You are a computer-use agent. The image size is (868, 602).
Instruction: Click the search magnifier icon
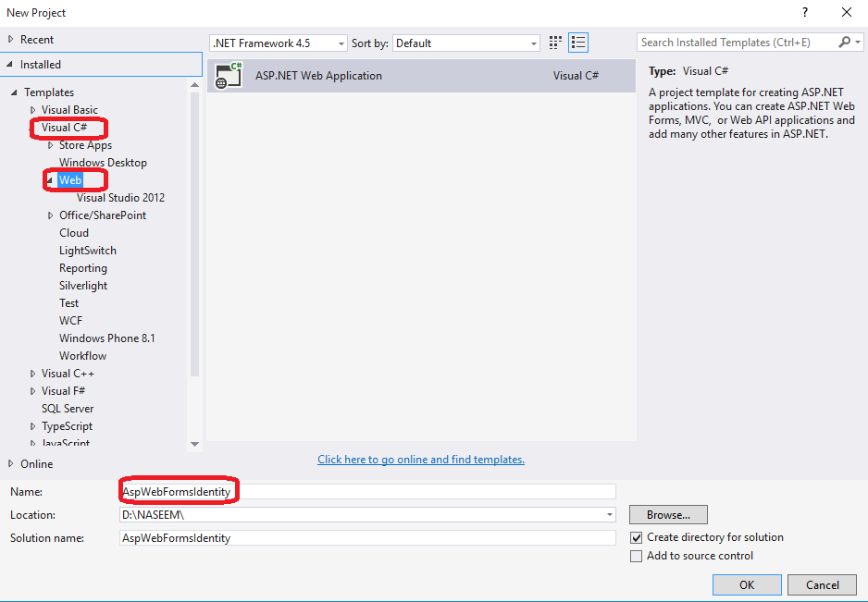[845, 42]
